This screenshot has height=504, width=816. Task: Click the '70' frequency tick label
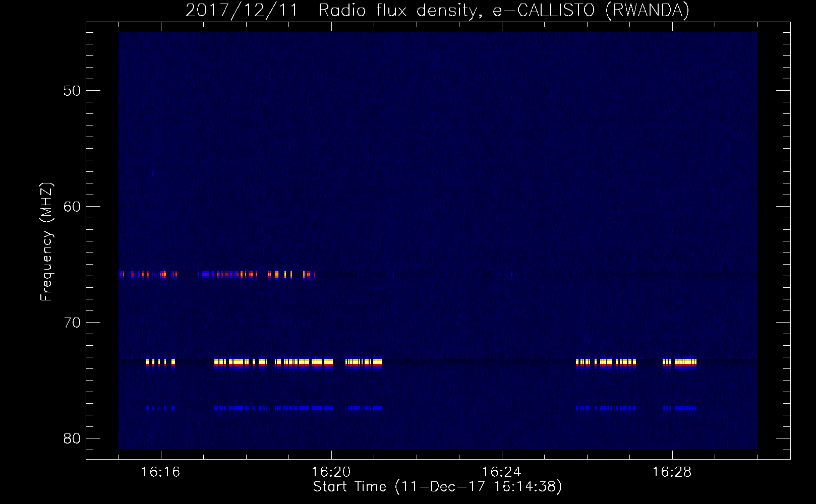(x=72, y=323)
